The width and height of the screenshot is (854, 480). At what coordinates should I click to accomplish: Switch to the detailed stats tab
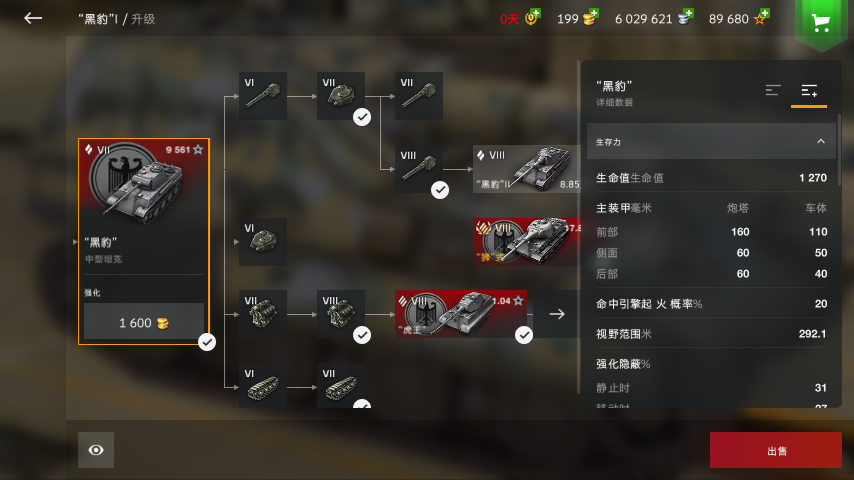click(x=809, y=91)
